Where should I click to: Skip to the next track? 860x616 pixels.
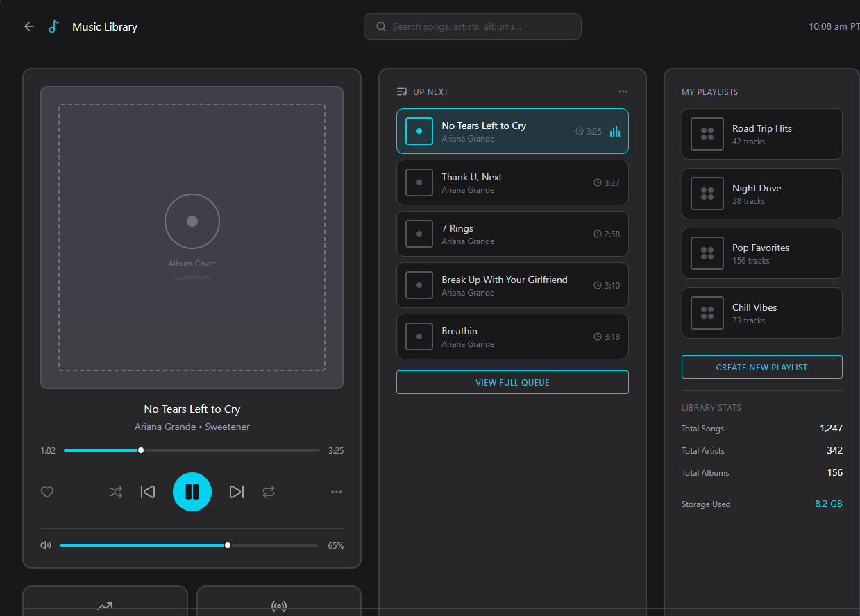tap(237, 492)
